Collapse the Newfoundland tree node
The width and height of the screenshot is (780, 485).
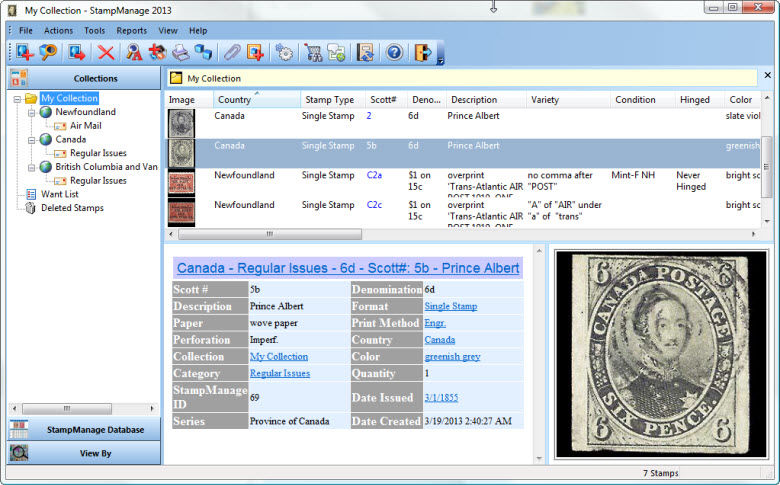click(x=31, y=112)
